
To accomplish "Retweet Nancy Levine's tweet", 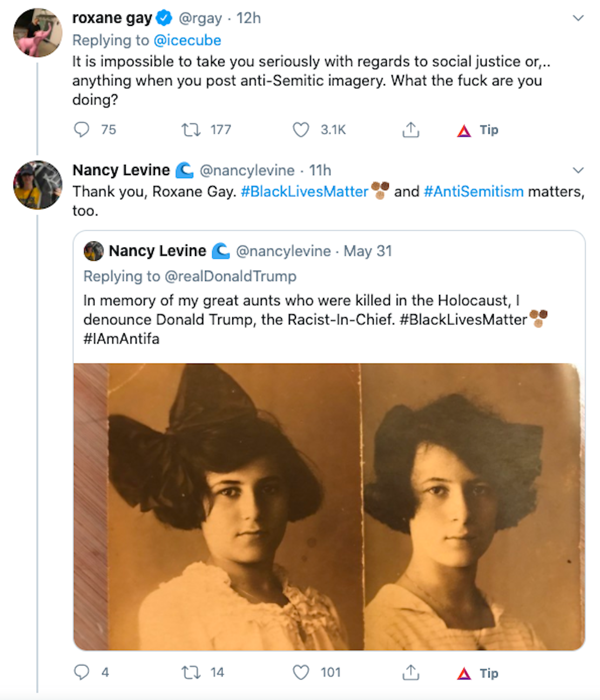I will coord(191,672).
